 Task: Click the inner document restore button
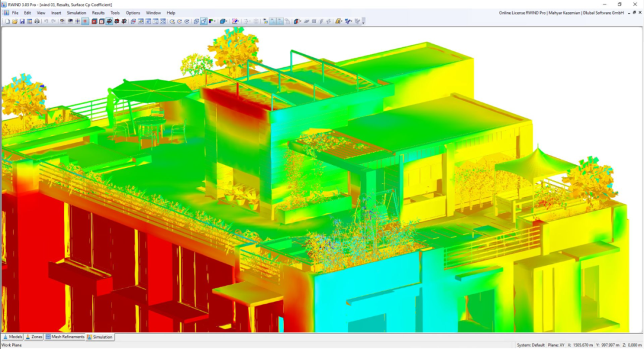pos(634,13)
